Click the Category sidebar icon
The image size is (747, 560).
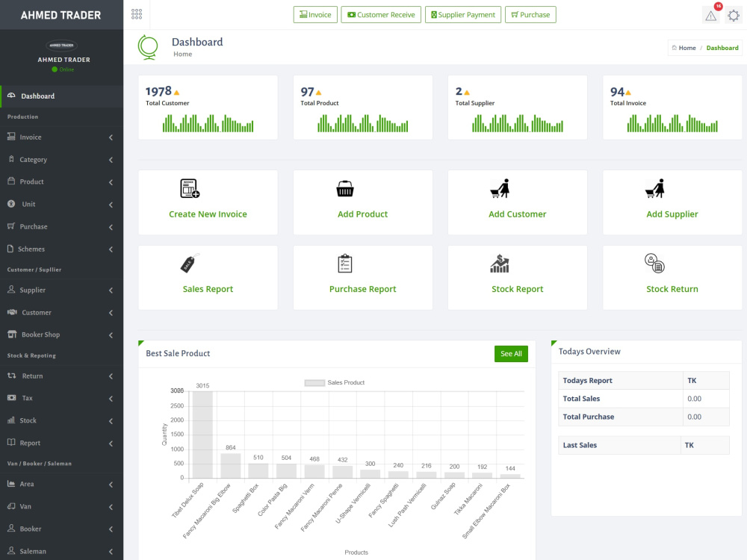click(11, 159)
